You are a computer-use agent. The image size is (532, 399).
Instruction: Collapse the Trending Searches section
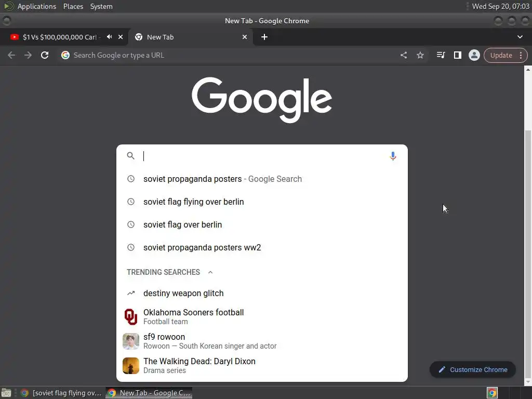pyautogui.click(x=210, y=272)
